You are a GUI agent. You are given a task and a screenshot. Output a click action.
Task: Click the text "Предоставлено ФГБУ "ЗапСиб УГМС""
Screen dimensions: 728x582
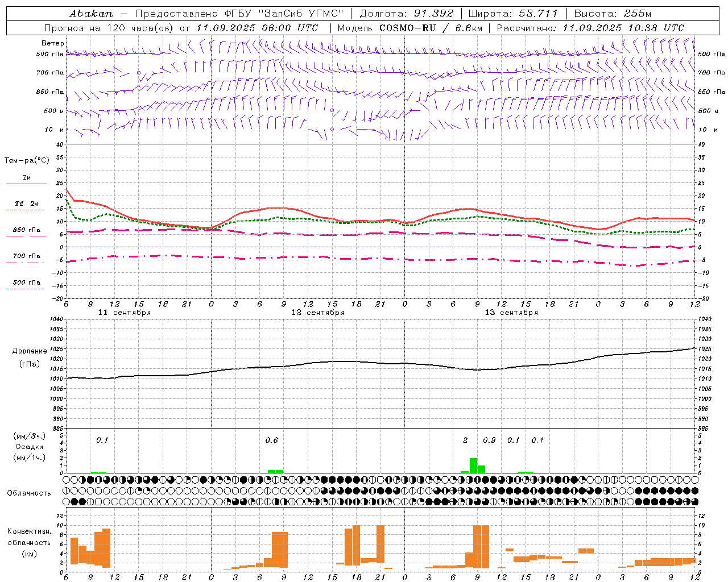(239, 14)
